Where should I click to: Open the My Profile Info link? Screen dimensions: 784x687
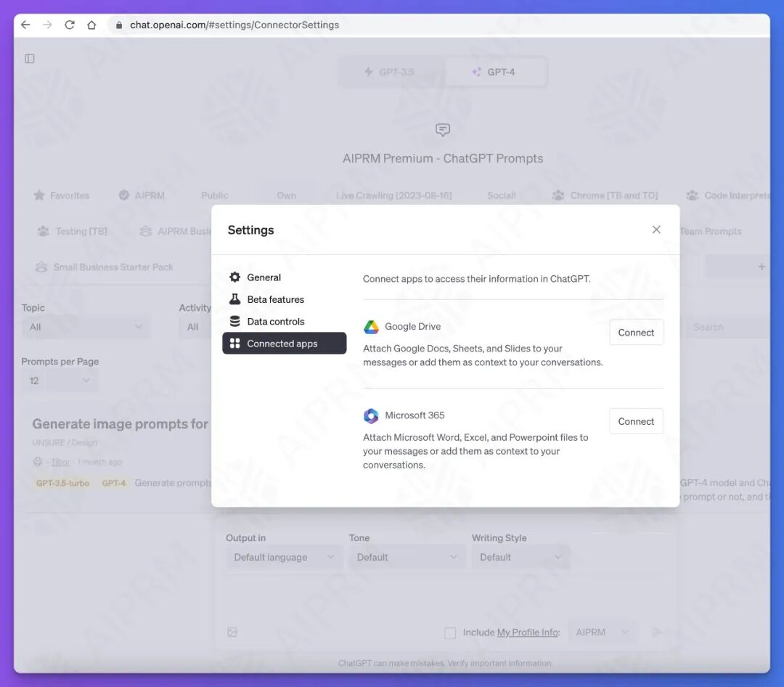[x=527, y=633]
